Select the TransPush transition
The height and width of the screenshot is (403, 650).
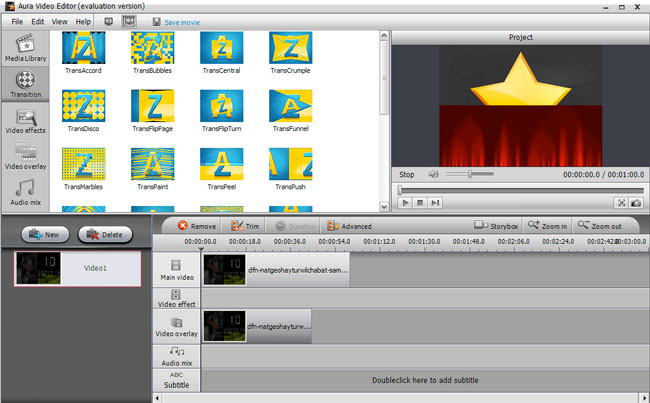click(290, 169)
